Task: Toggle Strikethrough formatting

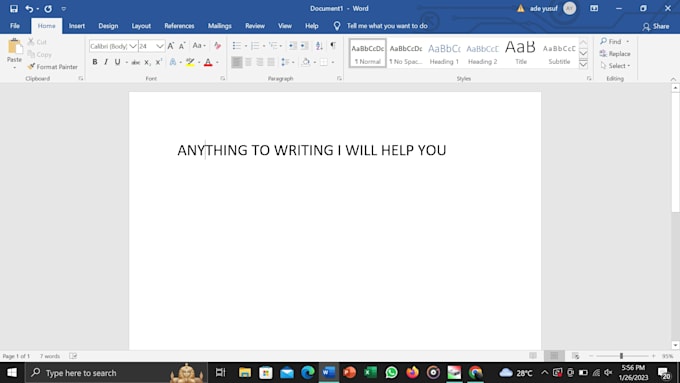Action: point(136,62)
